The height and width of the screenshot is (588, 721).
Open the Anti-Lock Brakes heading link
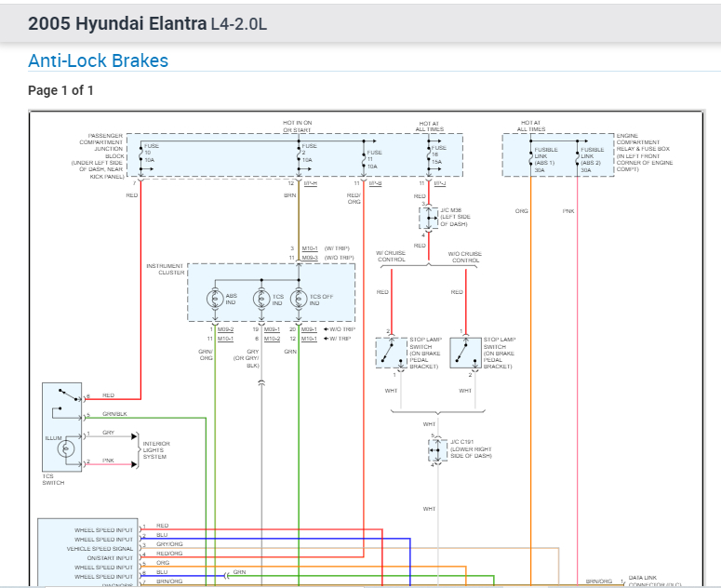(98, 60)
